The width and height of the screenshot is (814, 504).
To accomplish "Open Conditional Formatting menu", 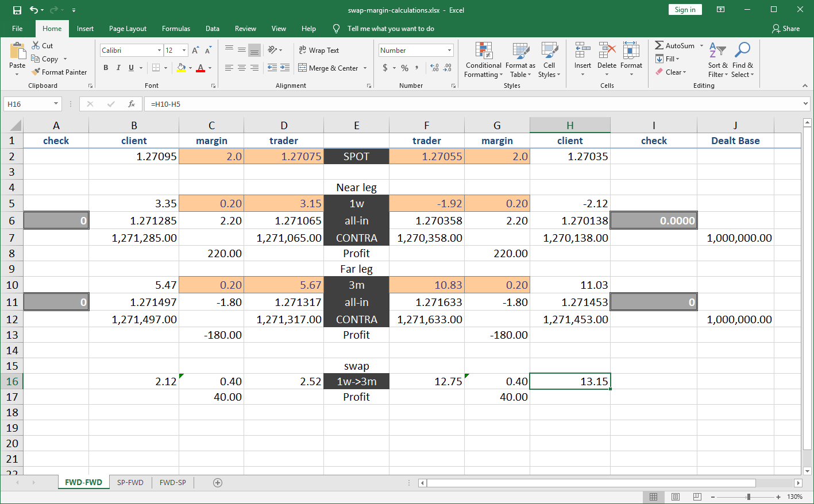I will (483, 60).
